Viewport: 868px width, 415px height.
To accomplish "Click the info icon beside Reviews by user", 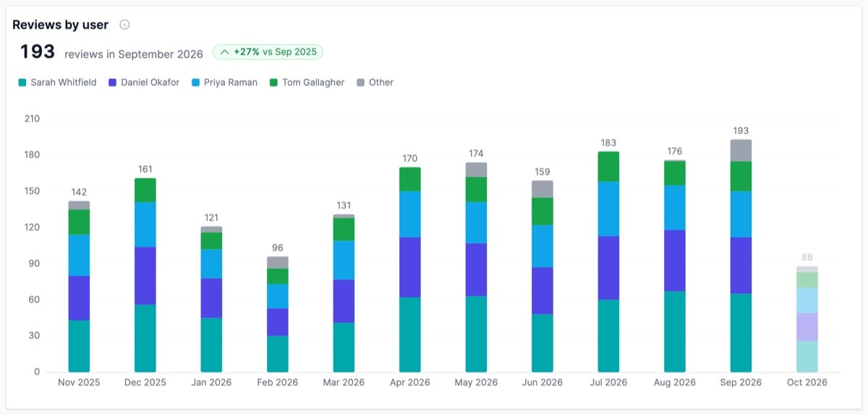I will coord(124,25).
